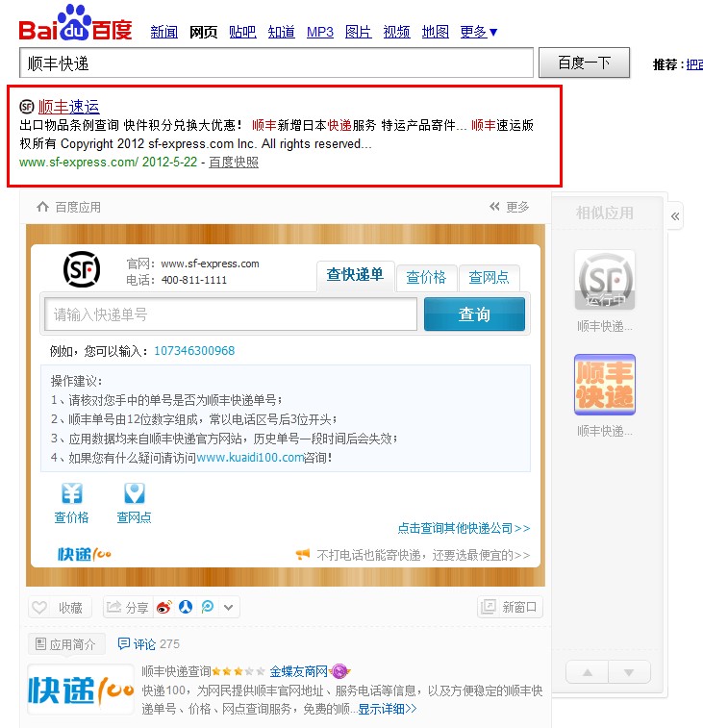Click the large 快递100 logo at bottom
The height and width of the screenshot is (728, 703).
pos(81,690)
